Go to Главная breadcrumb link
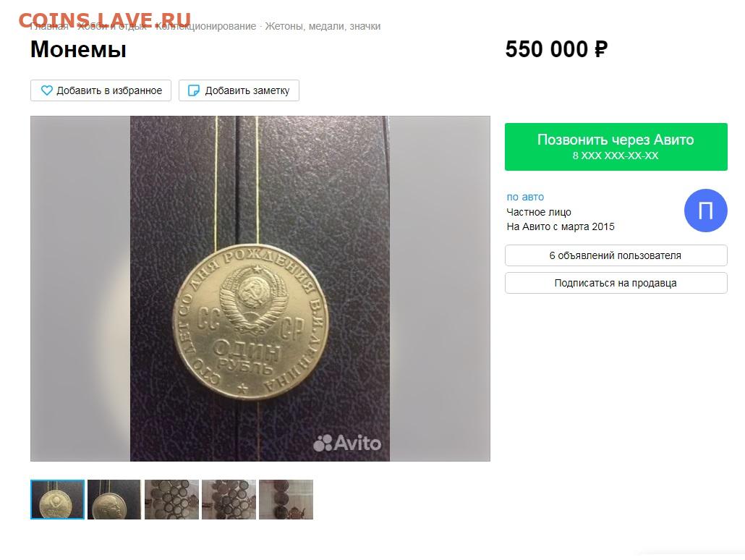745x560 pixels. pos(49,26)
